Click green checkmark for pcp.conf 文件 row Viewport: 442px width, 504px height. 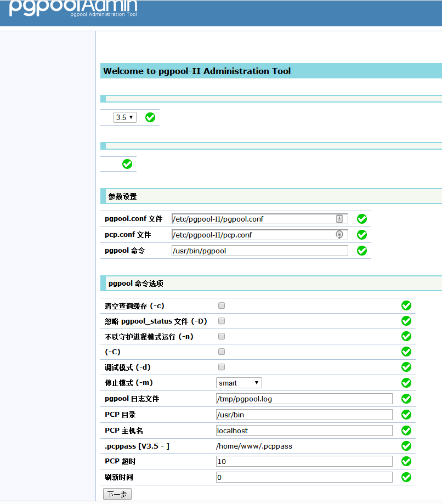tap(362, 235)
